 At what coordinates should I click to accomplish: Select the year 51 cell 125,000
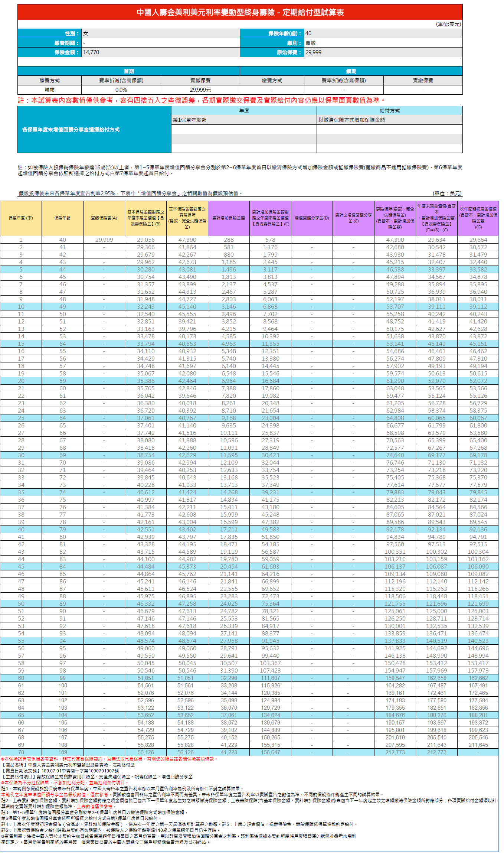(x=436, y=611)
